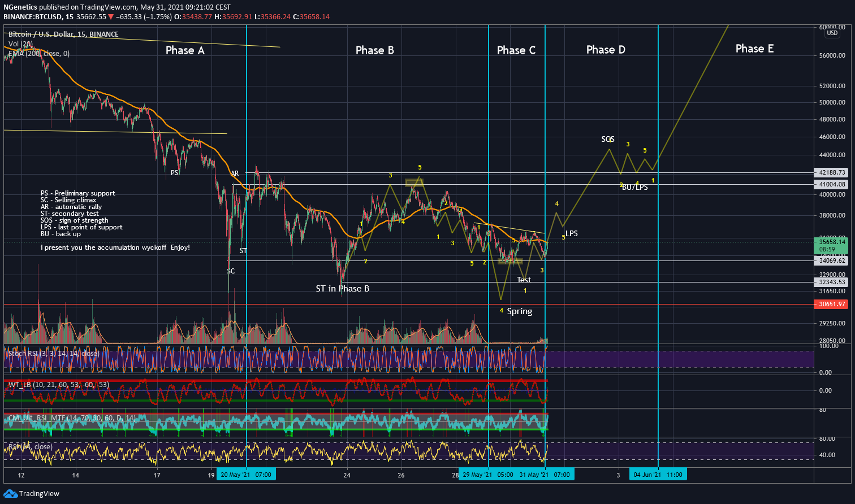Click the Phase C label
Image resolution: width=855 pixels, height=504 pixels.
click(516, 50)
